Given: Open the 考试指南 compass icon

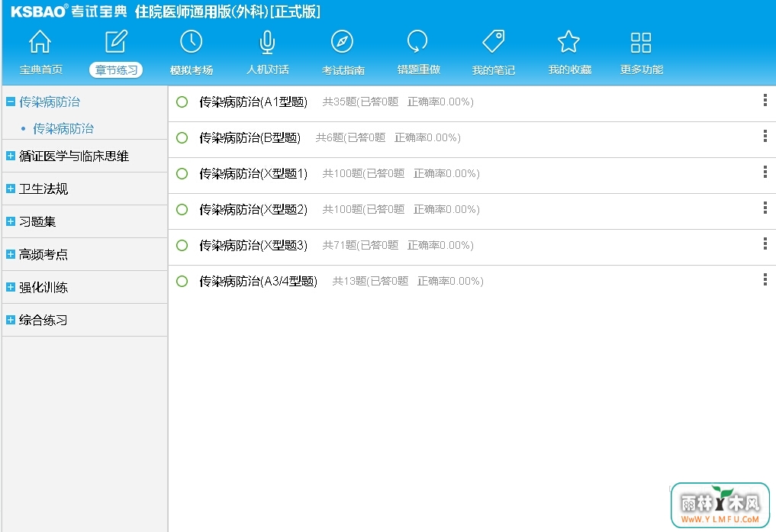Looking at the screenshot, I should tap(343, 41).
